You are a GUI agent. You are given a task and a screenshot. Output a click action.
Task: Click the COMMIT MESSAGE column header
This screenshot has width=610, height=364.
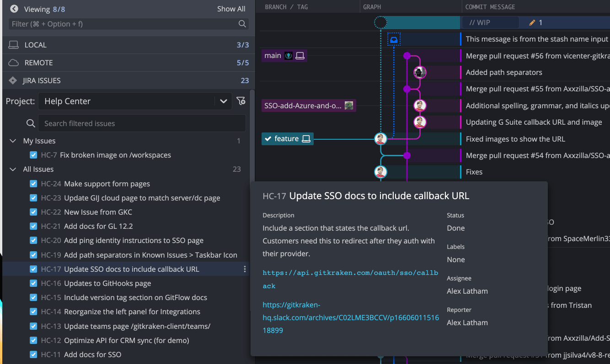[490, 7]
